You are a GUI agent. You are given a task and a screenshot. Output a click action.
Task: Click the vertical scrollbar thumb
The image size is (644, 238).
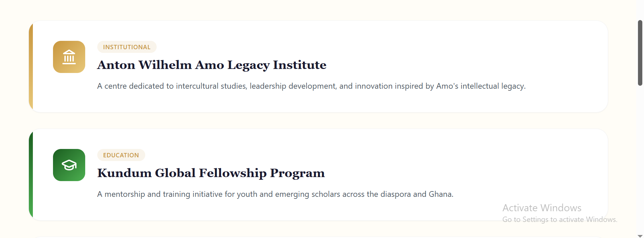tap(640, 53)
